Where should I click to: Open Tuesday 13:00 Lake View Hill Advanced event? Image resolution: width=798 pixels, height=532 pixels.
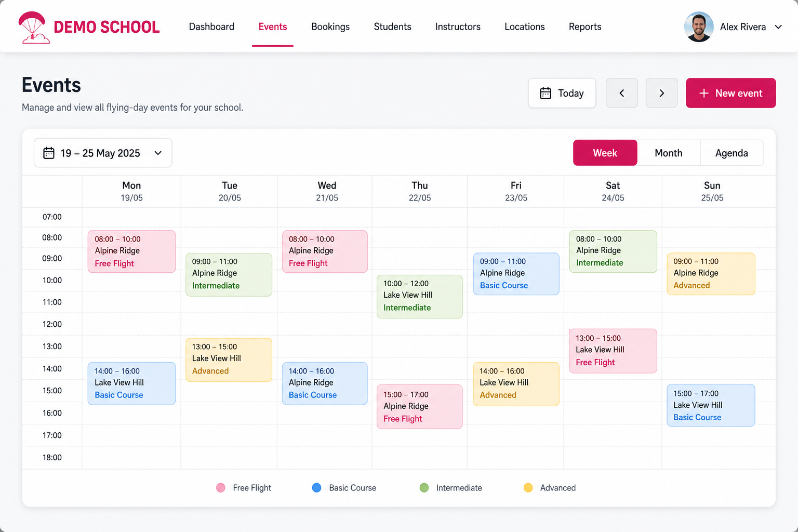click(x=229, y=360)
